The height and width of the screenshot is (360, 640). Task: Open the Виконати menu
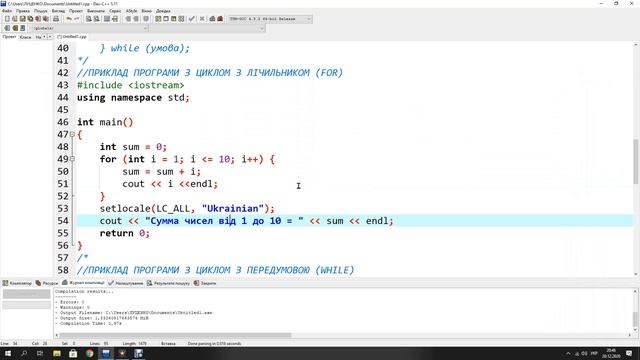96,11
